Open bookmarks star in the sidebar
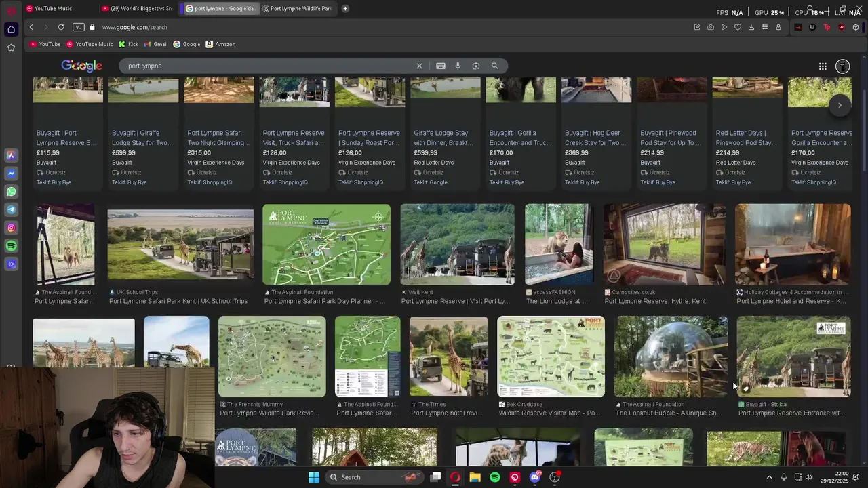 click(x=11, y=47)
